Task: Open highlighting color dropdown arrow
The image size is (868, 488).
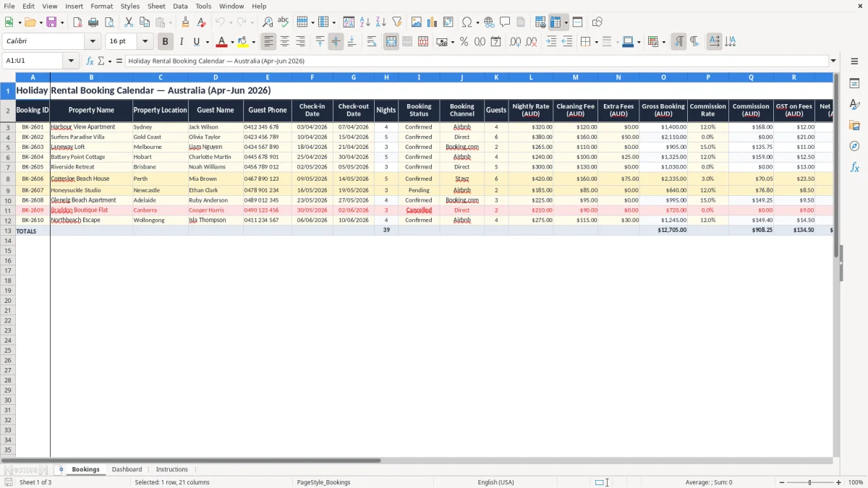Action: [x=253, y=42]
